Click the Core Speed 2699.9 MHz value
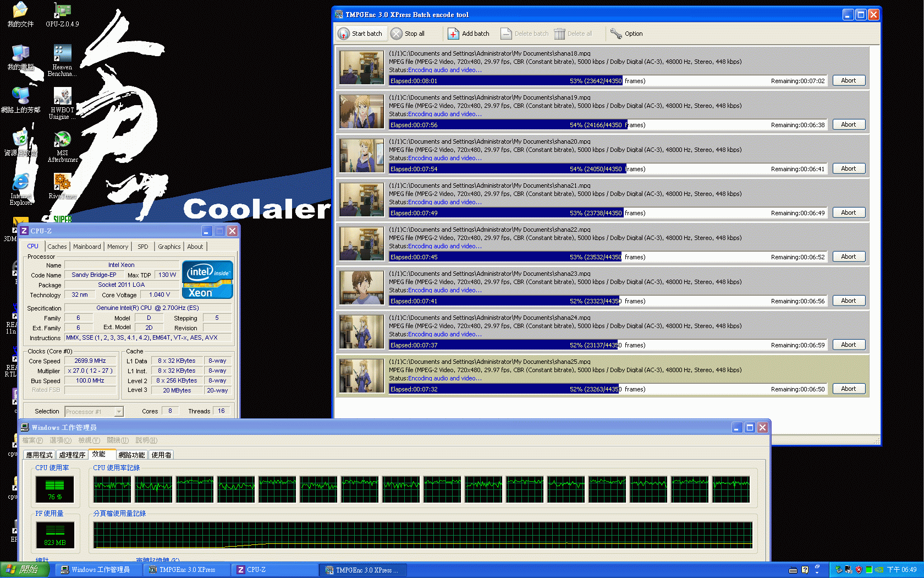Viewport: 924px width, 578px height. 90,361
